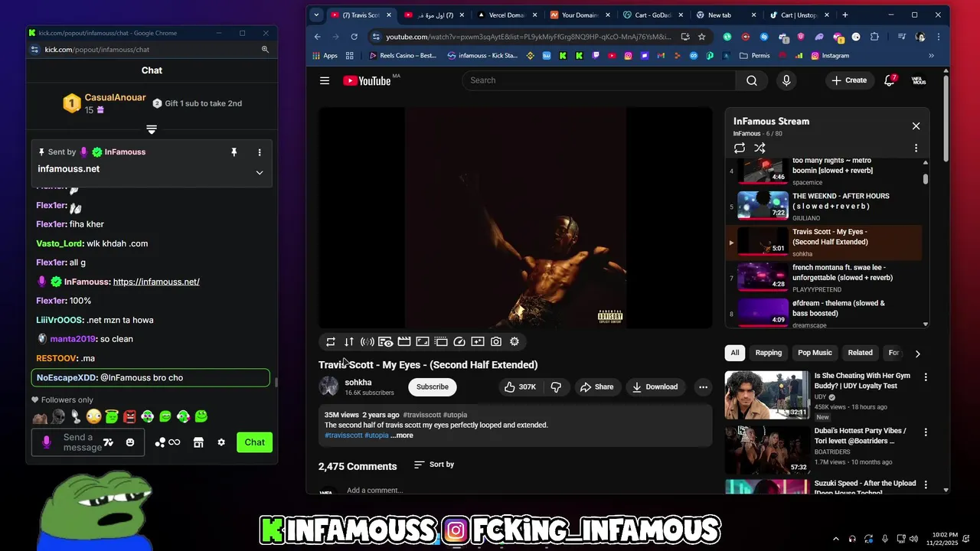980x551 pixels.
Task: Open the https://infamouss.net/ link in chat
Action: (156, 282)
